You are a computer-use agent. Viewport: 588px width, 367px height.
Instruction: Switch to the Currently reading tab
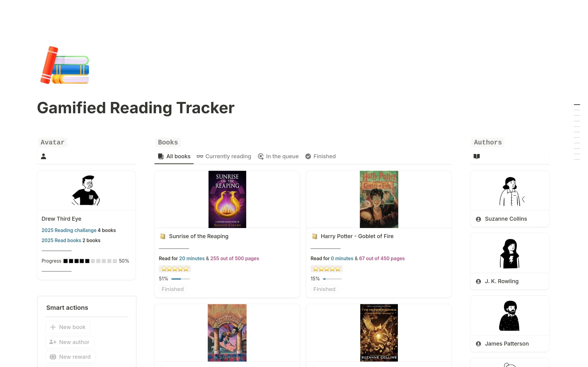point(228,156)
